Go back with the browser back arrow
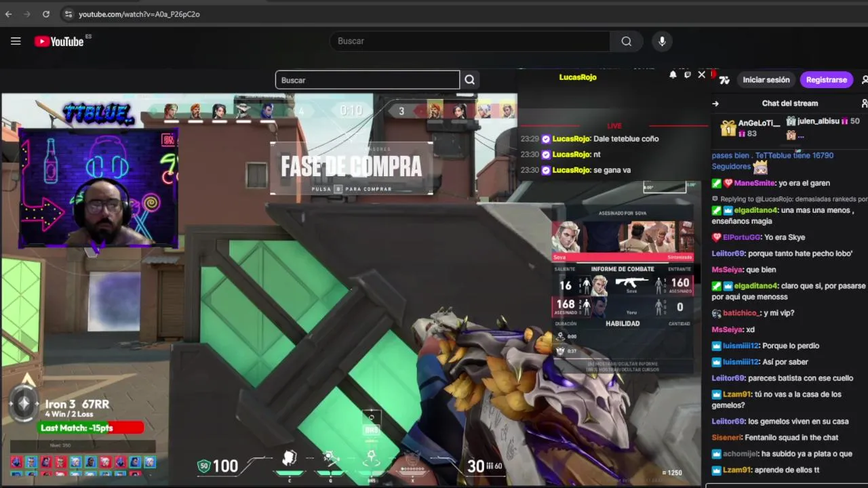The height and width of the screenshot is (488, 868). pos(8,14)
